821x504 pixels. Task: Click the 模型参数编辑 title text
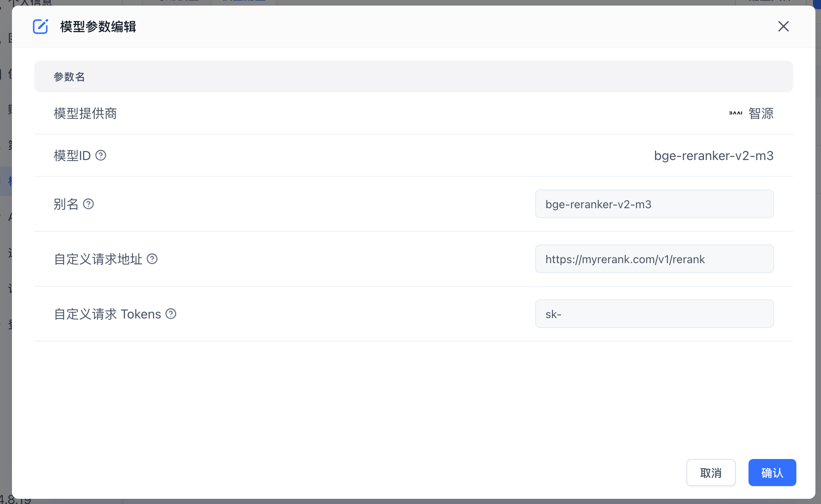point(98,27)
